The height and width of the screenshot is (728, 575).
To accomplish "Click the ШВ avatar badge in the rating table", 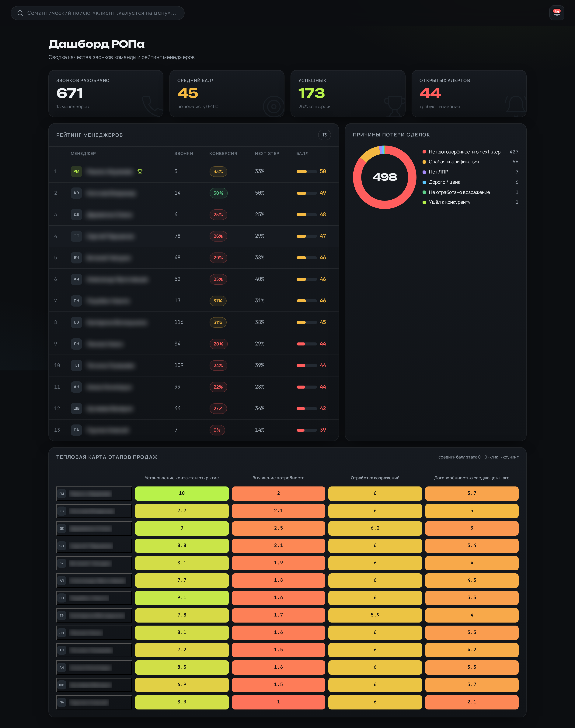I will (x=76, y=408).
